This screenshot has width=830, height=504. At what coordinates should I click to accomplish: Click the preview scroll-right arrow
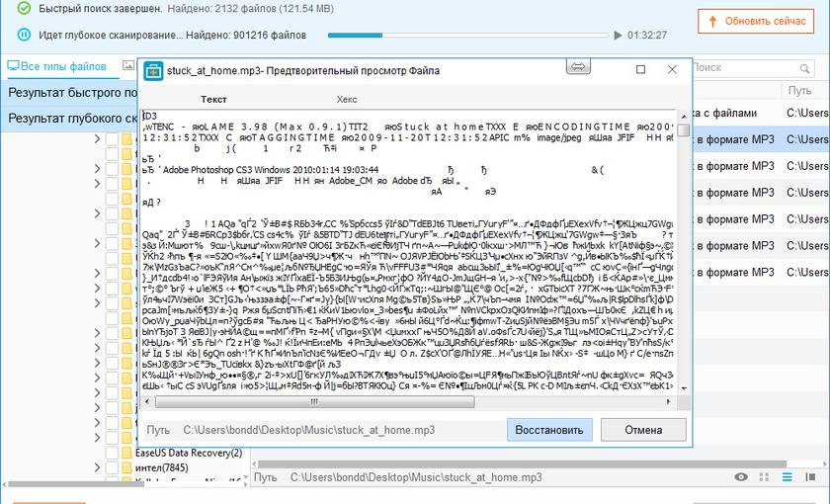pyautogui.click(x=669, y=402)
